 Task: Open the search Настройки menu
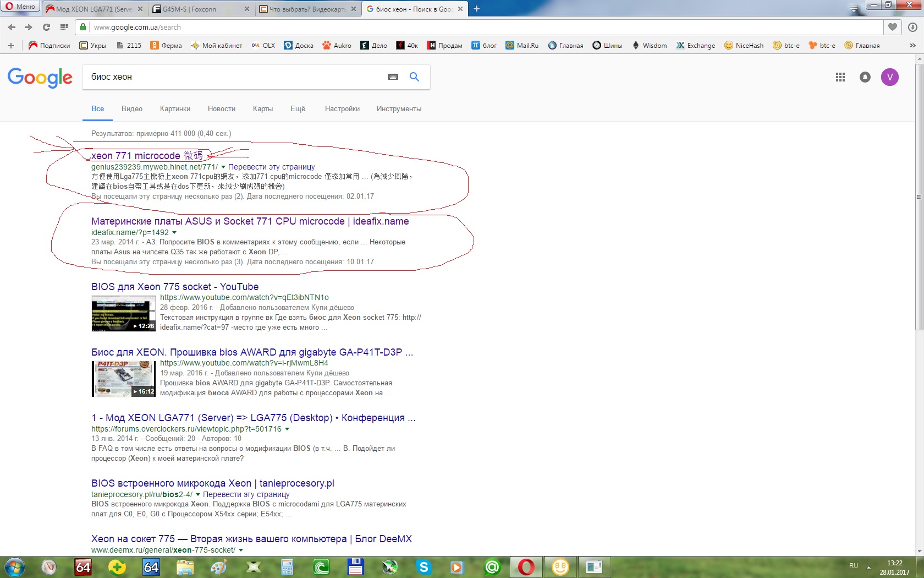point(342,109)
